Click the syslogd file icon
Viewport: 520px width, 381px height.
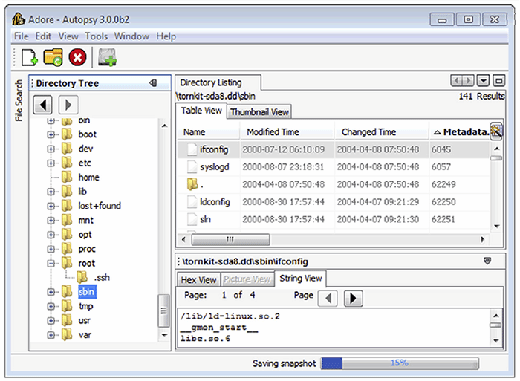192,167
